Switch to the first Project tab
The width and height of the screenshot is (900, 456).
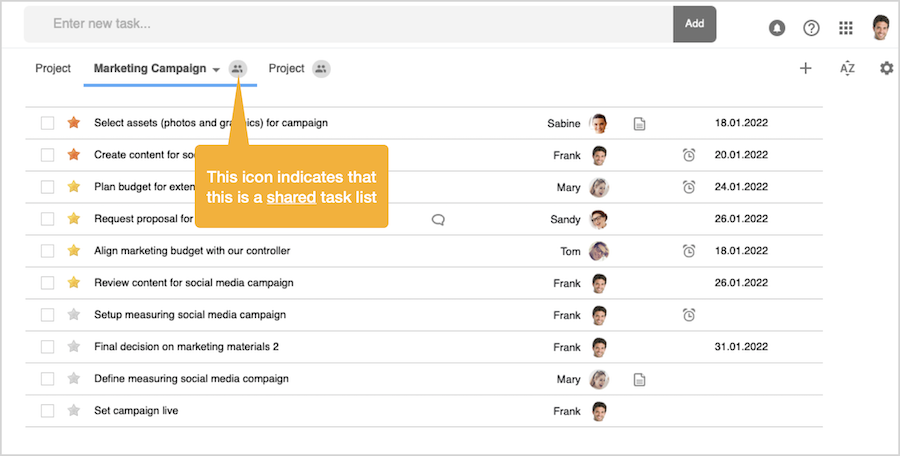(x=53, y=69)
